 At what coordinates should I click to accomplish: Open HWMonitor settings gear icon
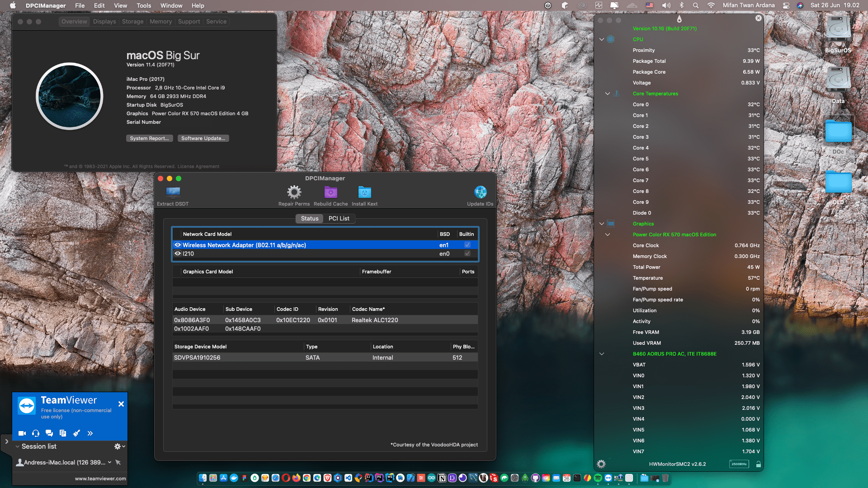tap(601, 464)
